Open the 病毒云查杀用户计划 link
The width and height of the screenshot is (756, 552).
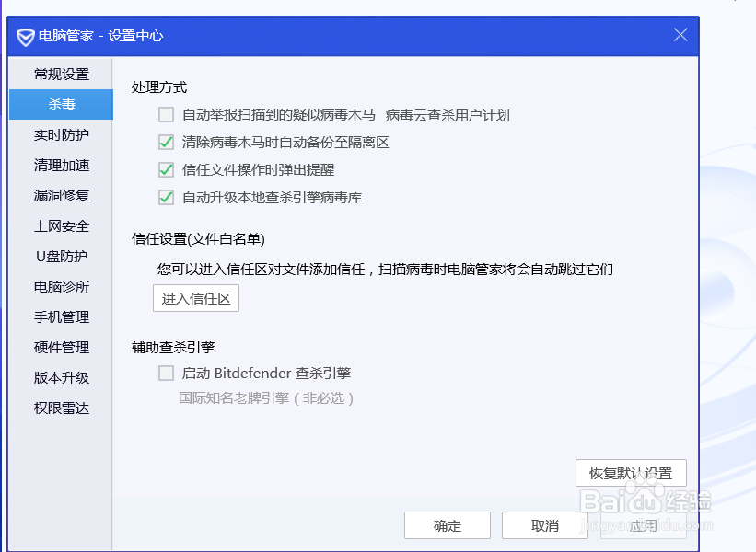tap(448, 116)
